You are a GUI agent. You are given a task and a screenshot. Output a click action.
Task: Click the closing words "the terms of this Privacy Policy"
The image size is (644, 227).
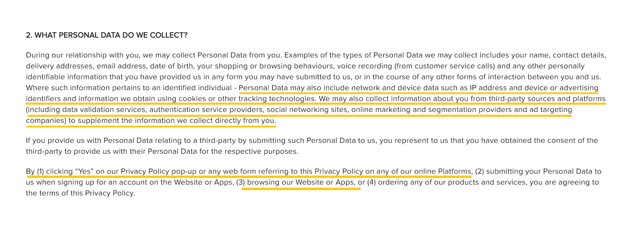(80, 193)
